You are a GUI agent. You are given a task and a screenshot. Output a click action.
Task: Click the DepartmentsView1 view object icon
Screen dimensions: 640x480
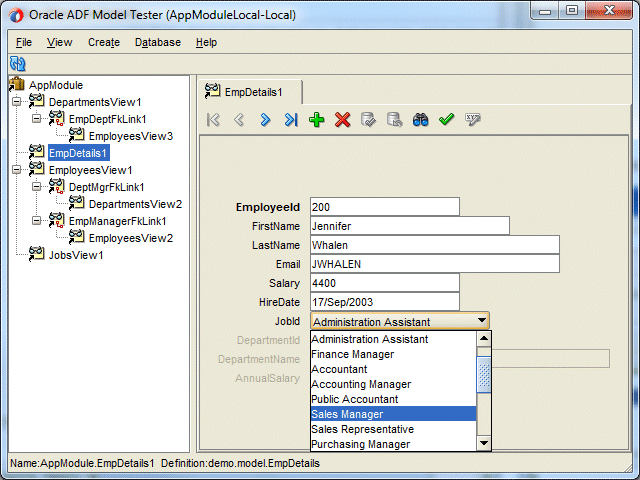[x=36, y=101]
